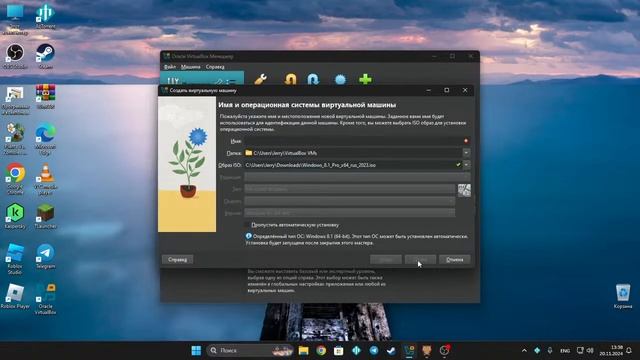
Task: Click the Справка button in the wizard
Action: coord(178,259)
